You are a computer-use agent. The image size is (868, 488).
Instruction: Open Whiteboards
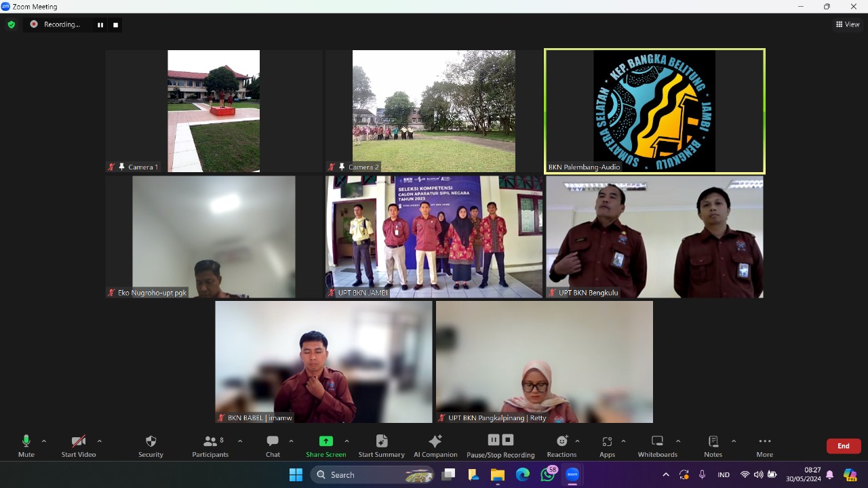click(657, 445)
